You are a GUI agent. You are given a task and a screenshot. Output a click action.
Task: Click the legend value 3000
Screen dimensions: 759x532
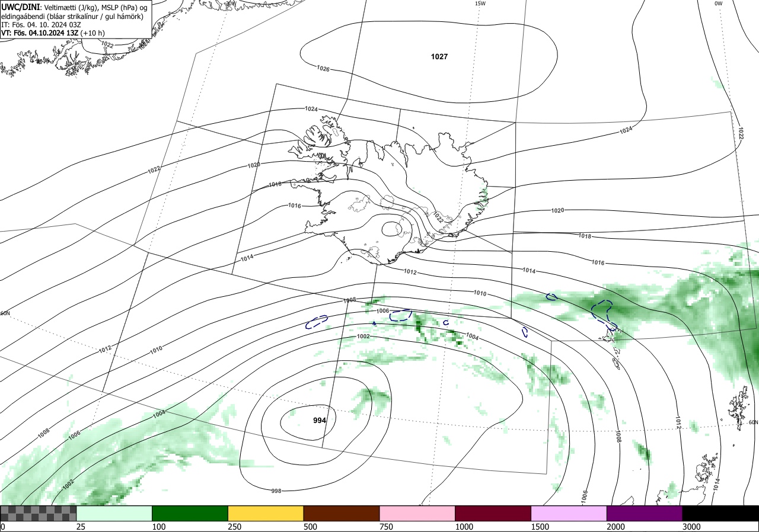click(691, 527)
